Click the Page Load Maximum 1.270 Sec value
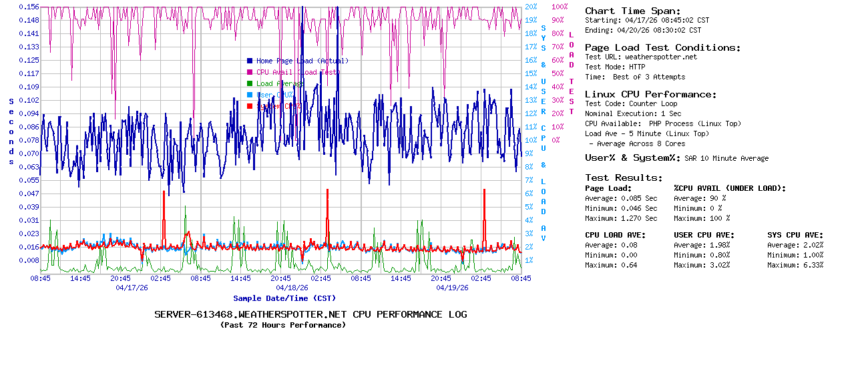The width and height of the screenshot is (868, 367). [x=639, y=218]
